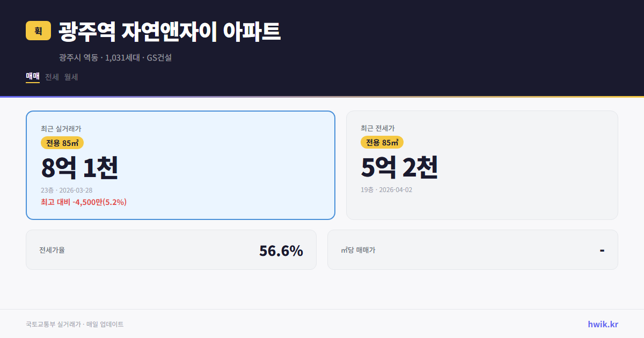The height and width of the screenshot is (338, 644).
Task: Click the 56.6% value display
Action: (x=281, y=250)
